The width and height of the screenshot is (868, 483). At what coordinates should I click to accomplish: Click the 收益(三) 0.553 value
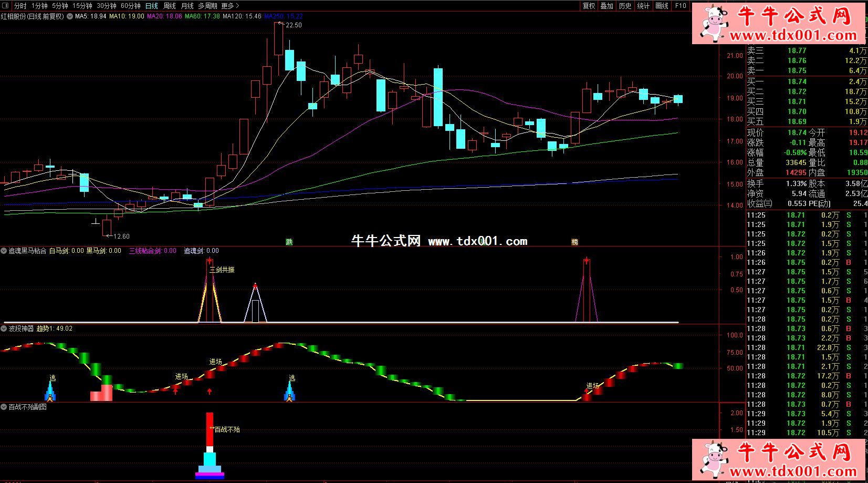[x=797, y=203]
